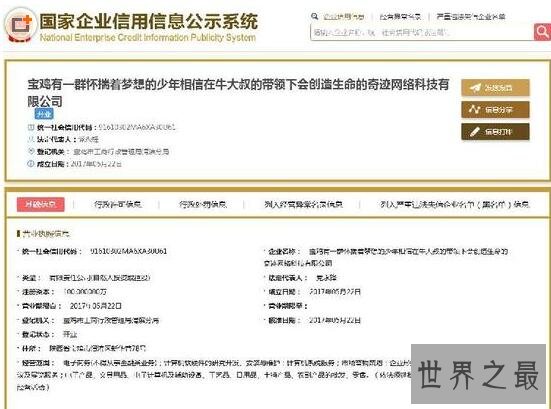This screenshot has width=551, height=409.
Task: Click the 法定代表人 name in the license table
Action: pos(326,278)
